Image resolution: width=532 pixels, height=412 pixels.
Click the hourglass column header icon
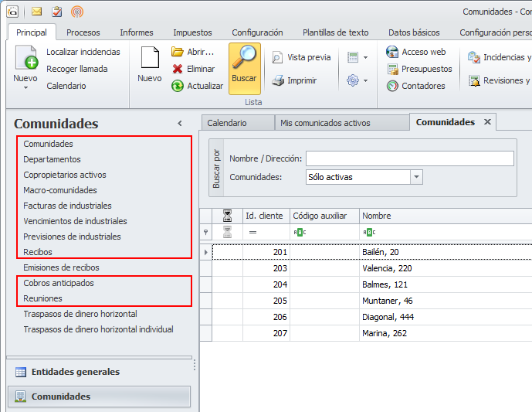(227, 216)
